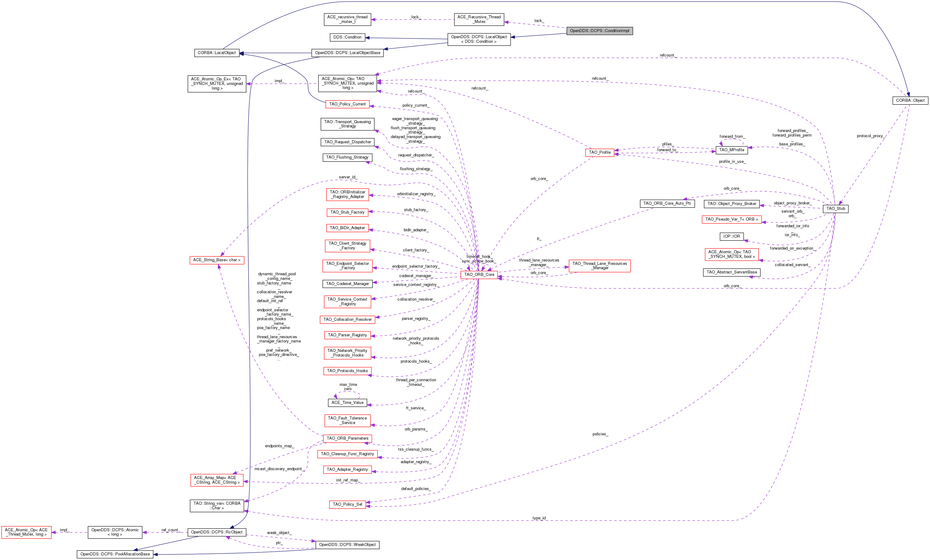Click the CORBA::Object class node
The height and width of the screenshot is (560, 930).
tap(910, 101)
